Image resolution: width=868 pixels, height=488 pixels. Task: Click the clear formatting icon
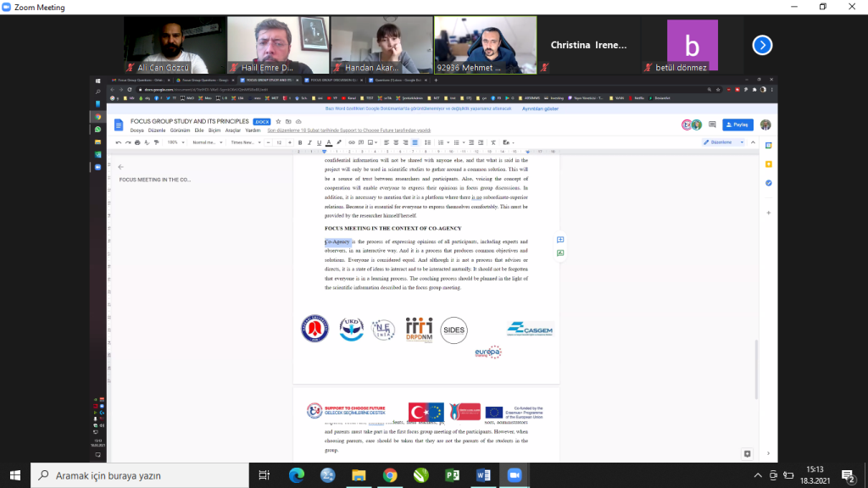[493, 142]
